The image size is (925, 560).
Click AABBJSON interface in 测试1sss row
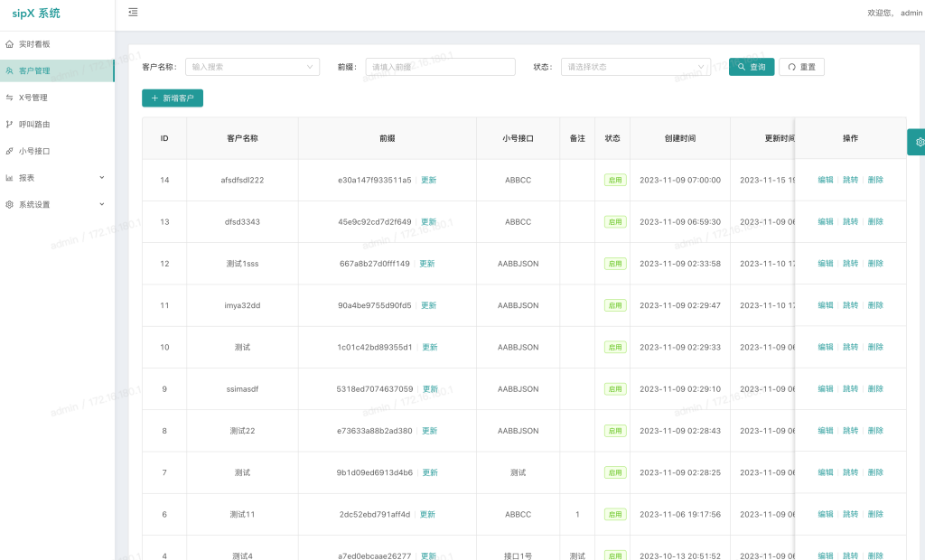coord(518,264)
